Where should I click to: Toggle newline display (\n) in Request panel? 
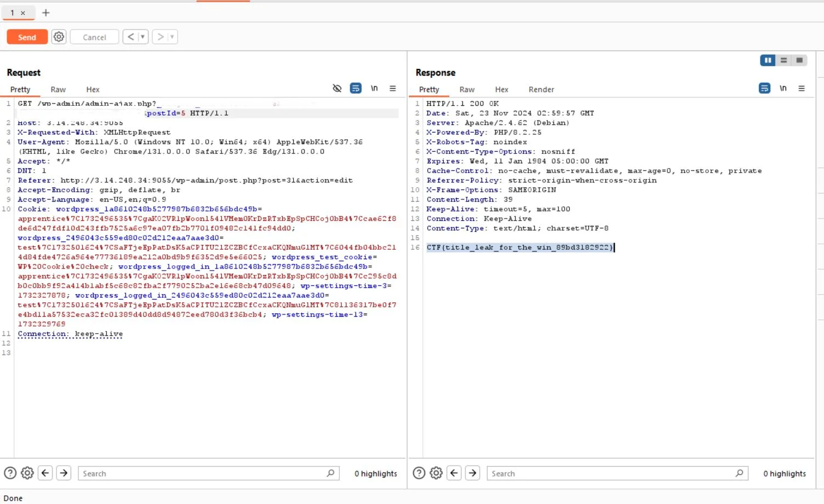(374, 88)
